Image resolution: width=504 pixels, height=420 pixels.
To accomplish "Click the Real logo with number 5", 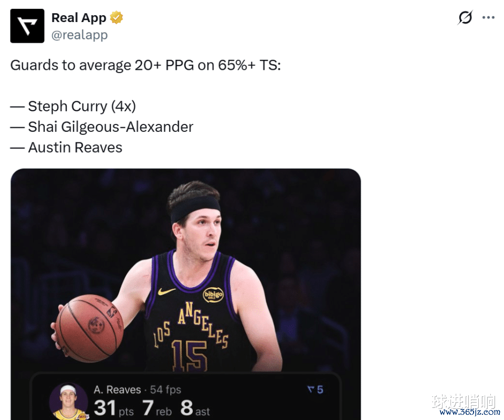I will click(316, 390).
